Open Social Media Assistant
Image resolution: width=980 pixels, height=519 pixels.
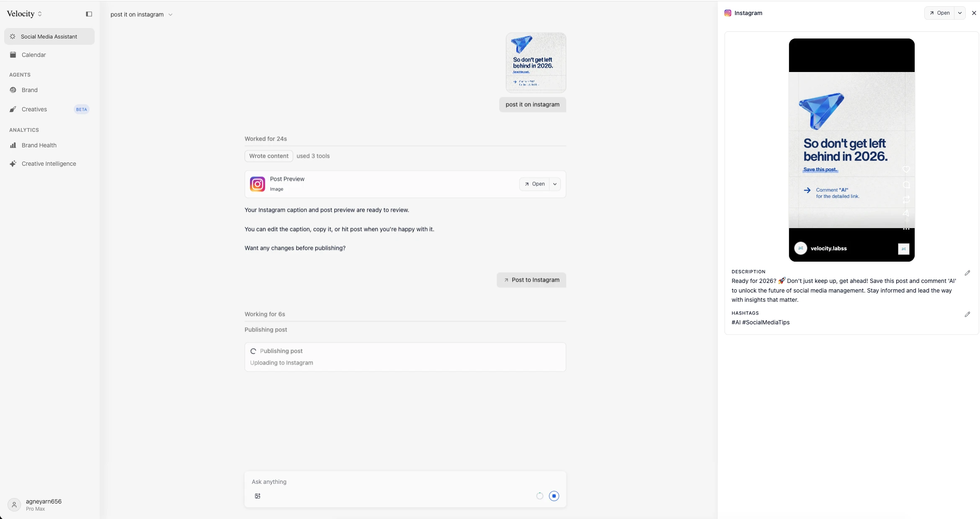[x=49, y=36]
